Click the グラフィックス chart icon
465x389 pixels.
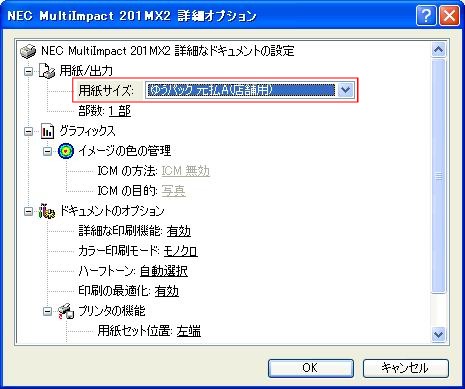click(x=47, y=131)
